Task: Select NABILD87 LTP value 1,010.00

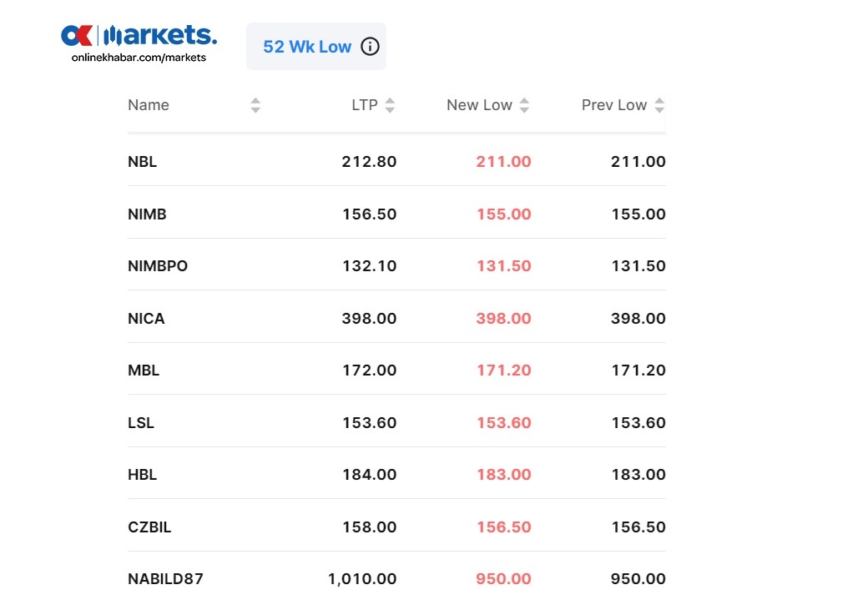Action: pyautogui.click(x=362, y=579)
